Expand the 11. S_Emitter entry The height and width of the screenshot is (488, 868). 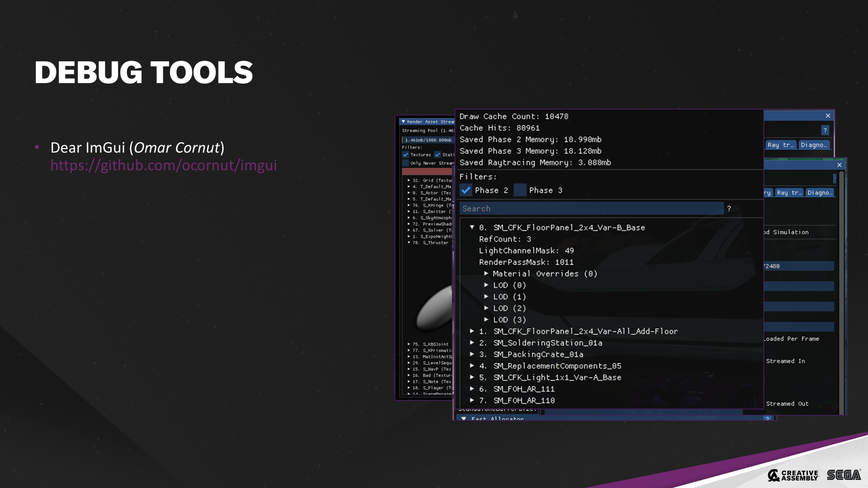click(409, 211)
